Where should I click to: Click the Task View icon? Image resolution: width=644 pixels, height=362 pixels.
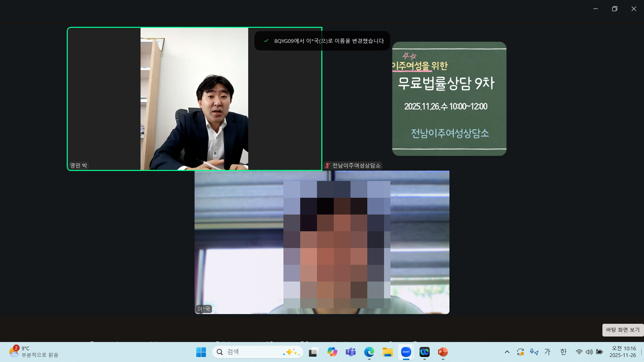point(313,352)
